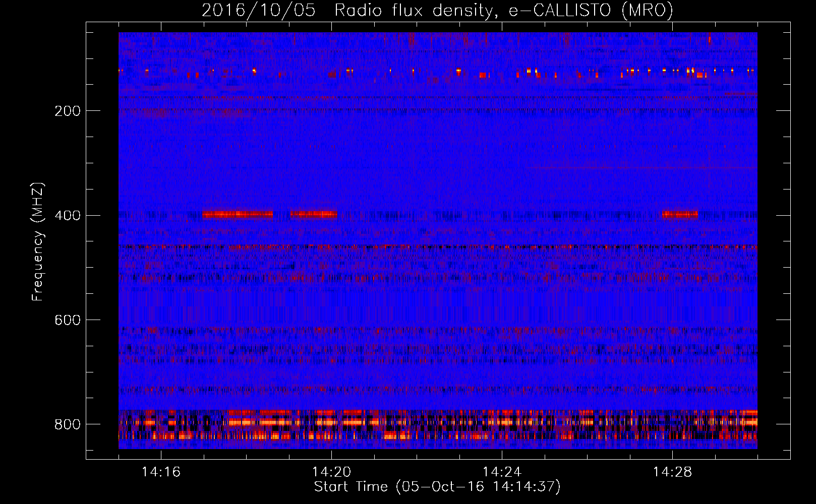Click the 14:16 time tick label
This screenshot has height=504, width=816.
161,472
